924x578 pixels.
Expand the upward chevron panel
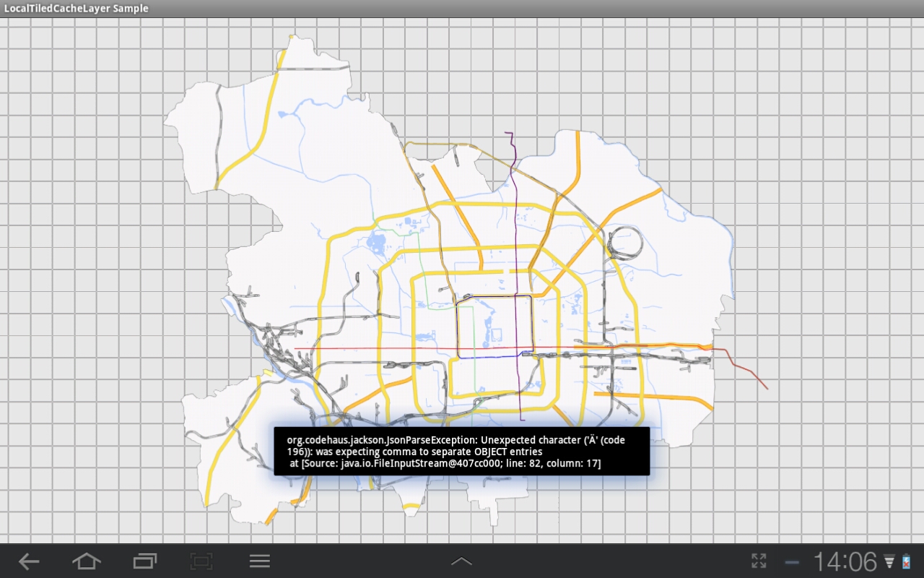point(461,561)
